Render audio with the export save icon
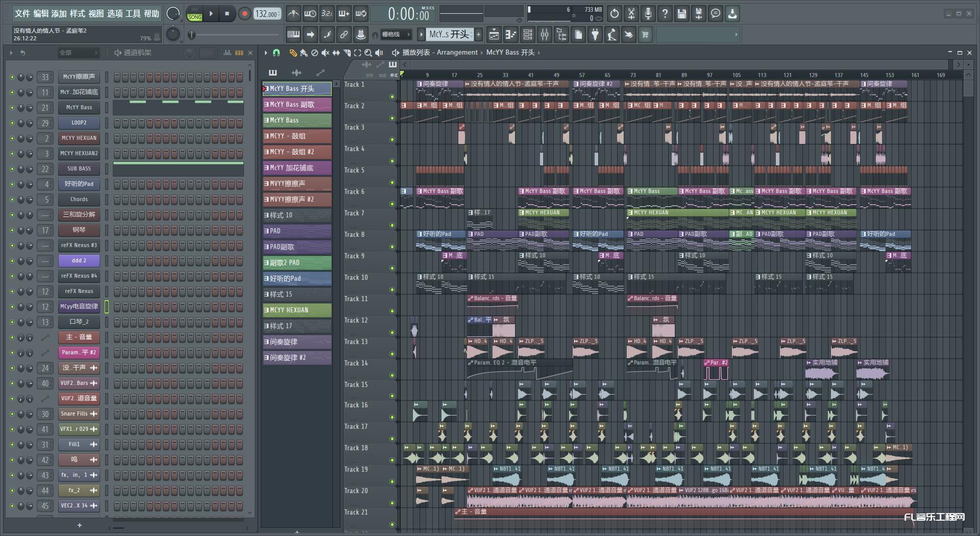This screenshot has height=536, width=980. [x=699, y=14]
